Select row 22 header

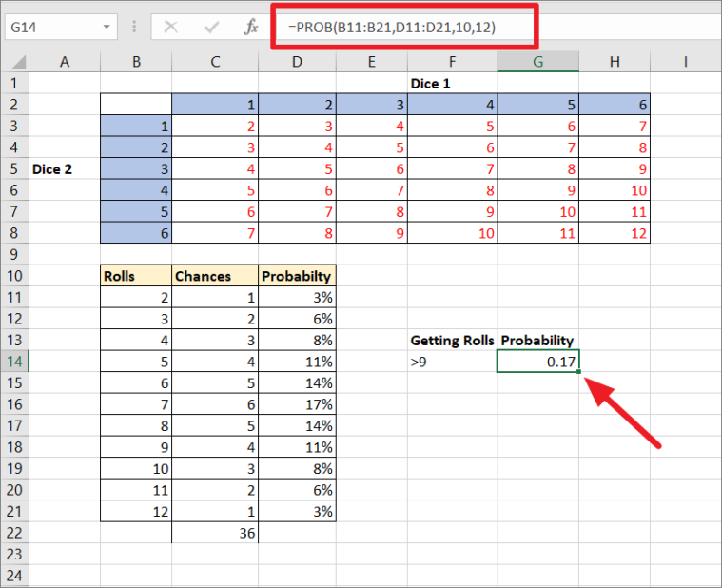pyautogui.click(x=14, y=533)
